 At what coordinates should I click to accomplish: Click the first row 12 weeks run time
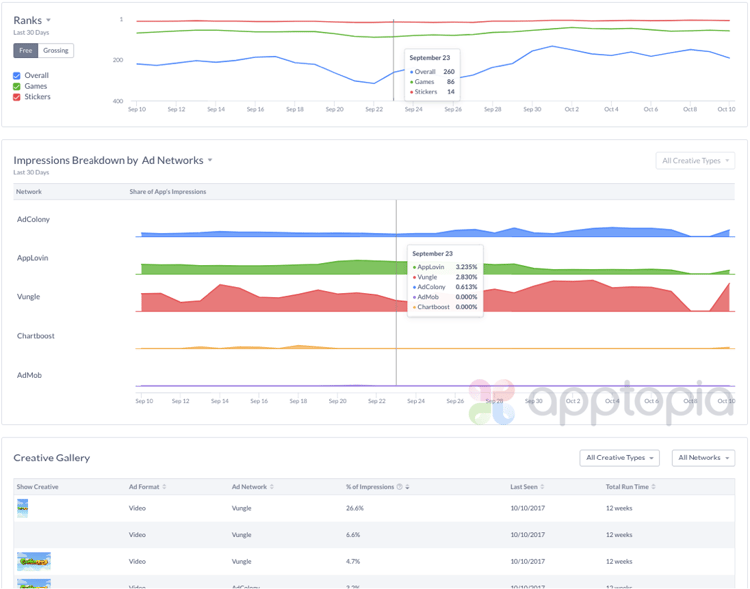(619, 508)
